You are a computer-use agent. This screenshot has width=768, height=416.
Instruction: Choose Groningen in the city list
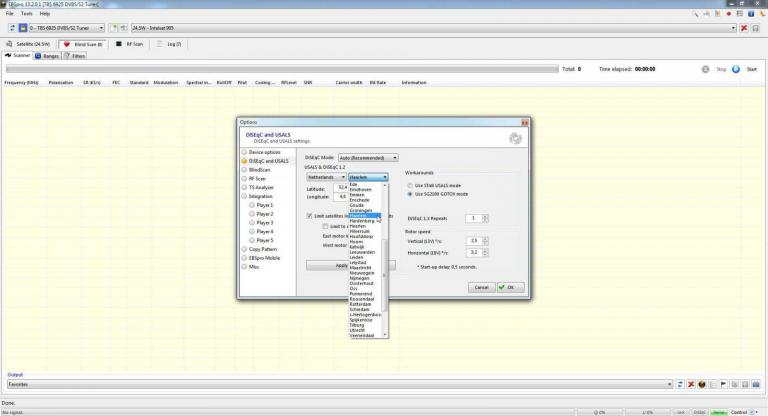coord(360,208)
